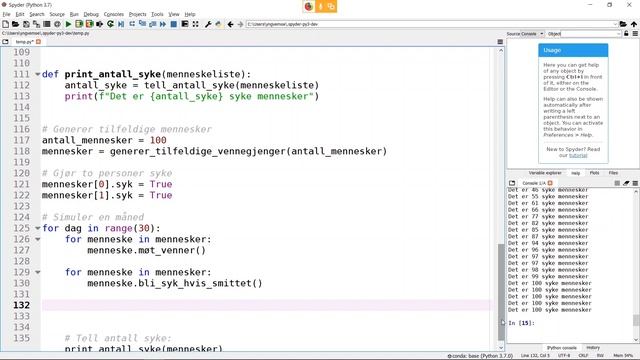The height and width of the screenshot is (360, 640).
Task: Open the Tools menu
Action: (x=157, y=14)
